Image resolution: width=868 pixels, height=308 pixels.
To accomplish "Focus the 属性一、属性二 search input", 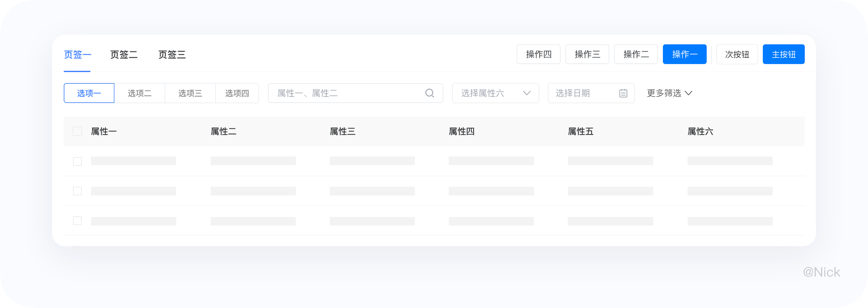I will [x=356, y=93].
